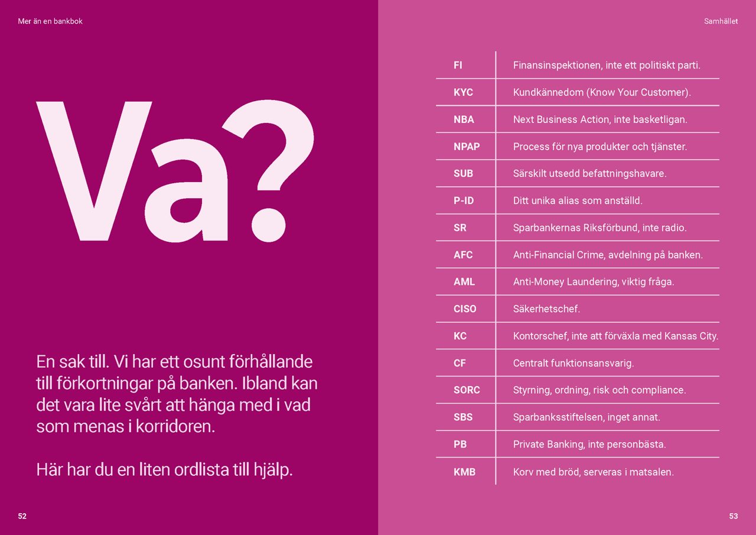
Task: Select the P-ID abbreviation
Action: (464, 200)
